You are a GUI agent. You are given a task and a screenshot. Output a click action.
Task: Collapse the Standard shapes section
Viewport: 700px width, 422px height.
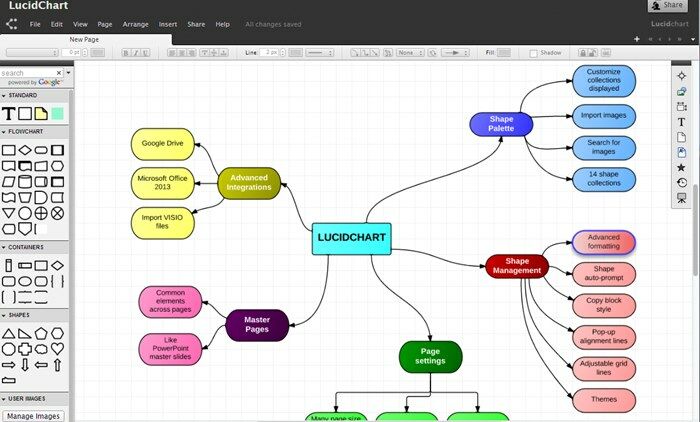click(x=4, y=96)
